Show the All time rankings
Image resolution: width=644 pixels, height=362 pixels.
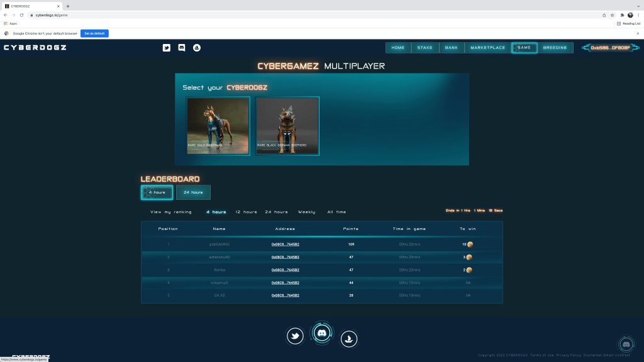pyautogui.click(x=336, y=212)
